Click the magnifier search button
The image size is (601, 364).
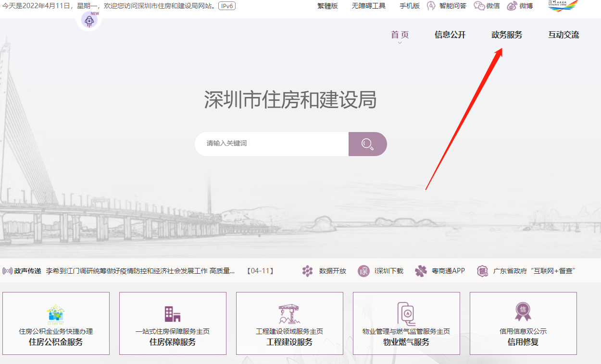point(368,144)
